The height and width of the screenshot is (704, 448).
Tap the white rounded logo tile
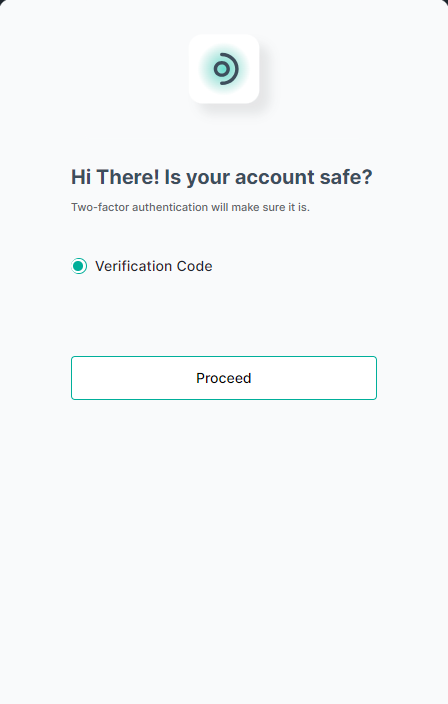tap(224, 69)
